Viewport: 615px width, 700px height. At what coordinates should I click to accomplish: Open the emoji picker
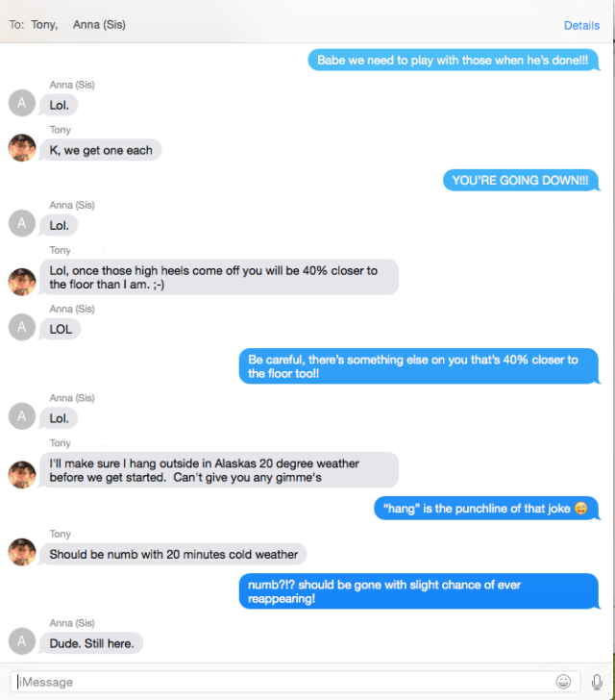coord(563,681)
